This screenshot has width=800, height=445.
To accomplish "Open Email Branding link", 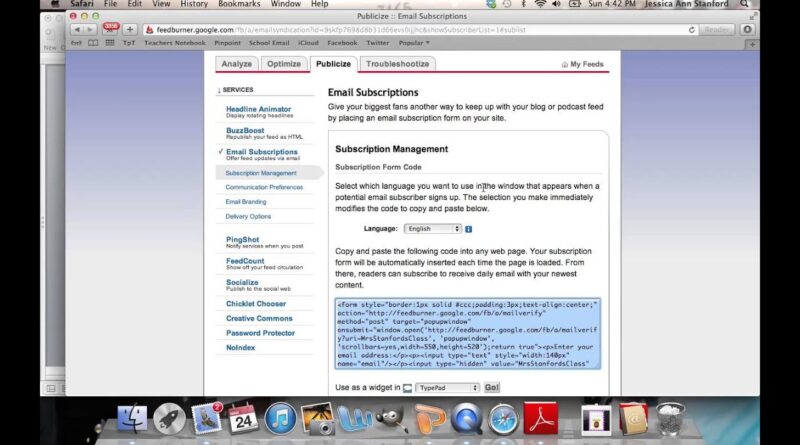I will pyautogui.click(x=246, y=202).
